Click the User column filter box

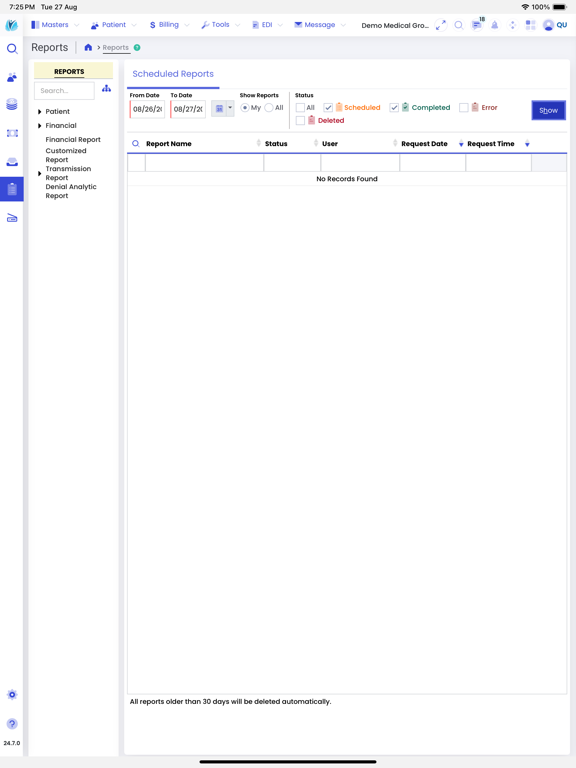point(360,163)
